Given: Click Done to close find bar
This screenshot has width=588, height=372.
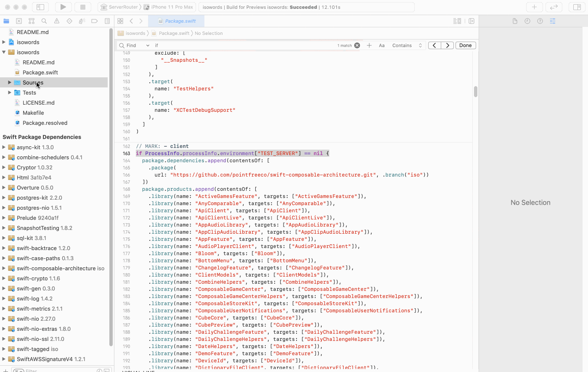Looking at the screenshot, I should pos(466,45).
